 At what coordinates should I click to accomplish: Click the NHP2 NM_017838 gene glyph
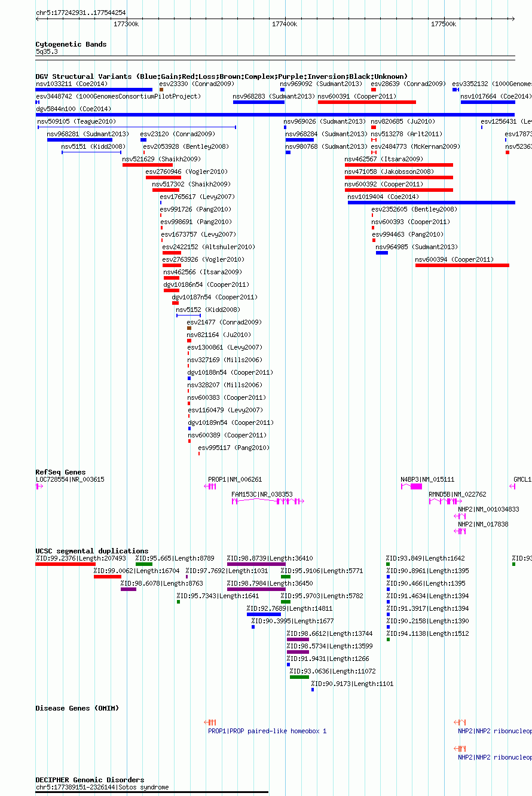coord(460,531)
